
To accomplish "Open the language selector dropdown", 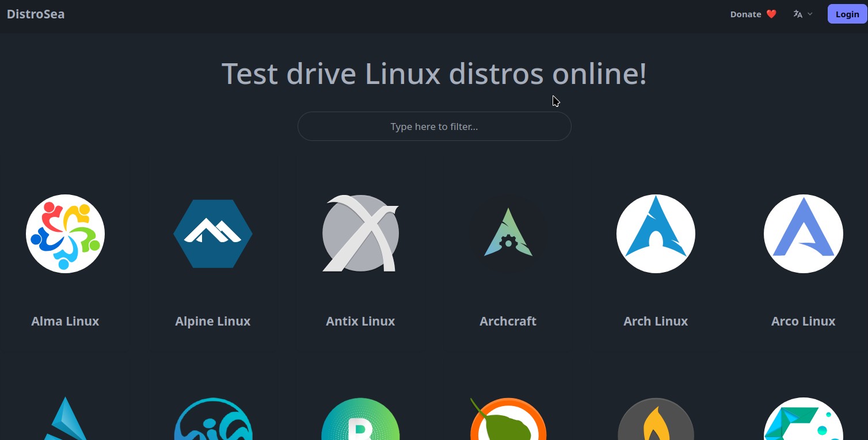I will (x=803, y=14).
